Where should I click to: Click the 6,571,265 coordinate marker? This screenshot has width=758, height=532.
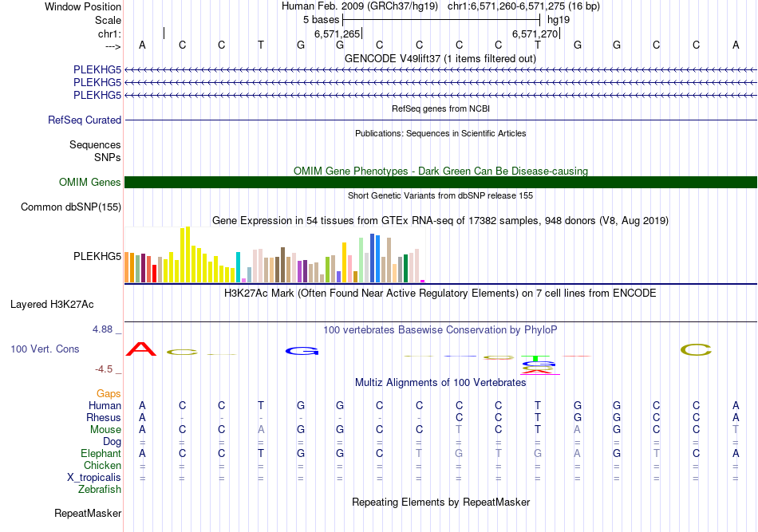(x=337, y=33)
